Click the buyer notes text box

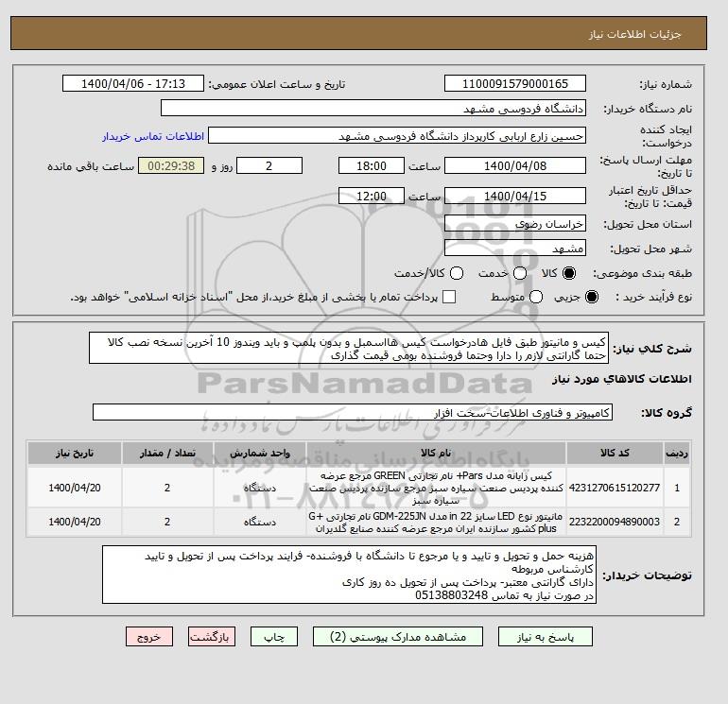349,575
